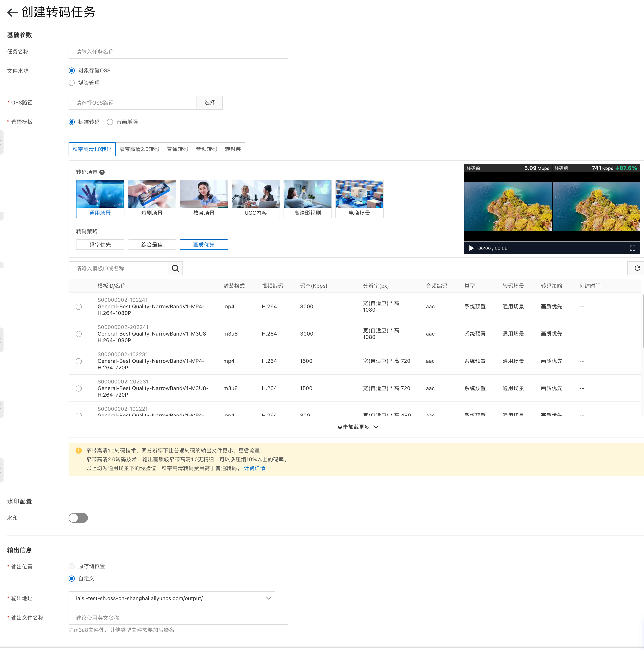The width and height of the screenshot is (644, 650).
Task: Click the 转码场景 help question icon
Action: pyautogui.click(x=102, y=172)
